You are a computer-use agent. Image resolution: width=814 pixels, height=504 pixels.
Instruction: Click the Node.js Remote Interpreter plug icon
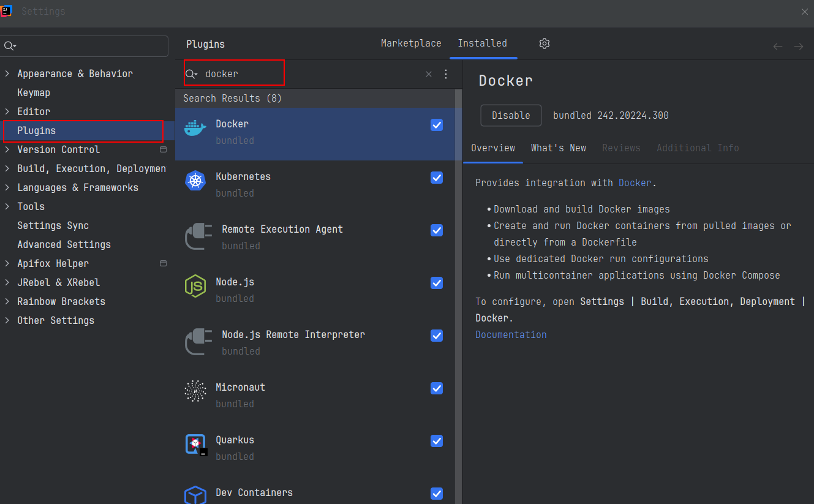[198, 342]
